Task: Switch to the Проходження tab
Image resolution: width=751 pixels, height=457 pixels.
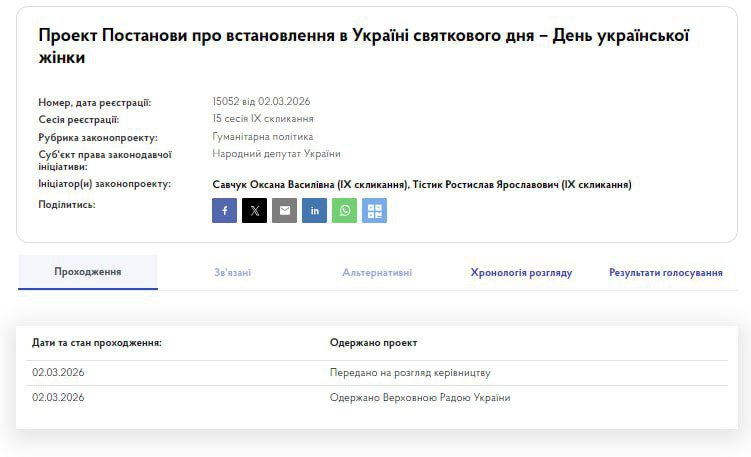Action: pyautogui.click(x=88, y=272)
